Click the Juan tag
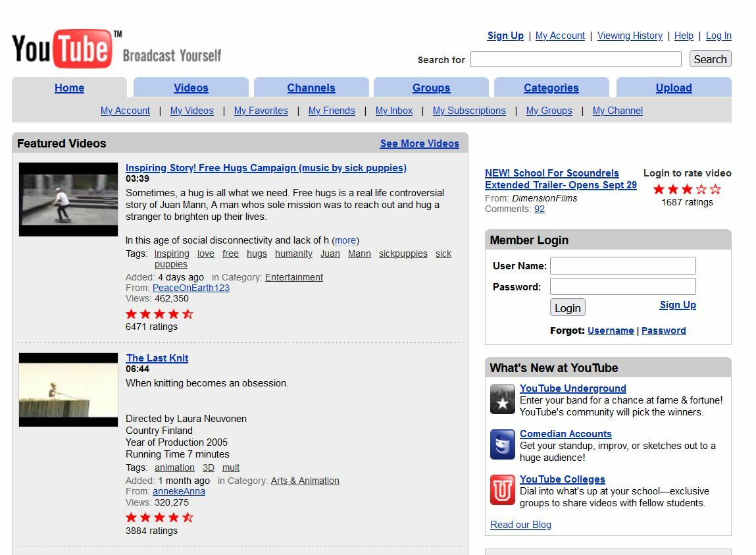The height and width of the screenshot is (555, 756). 330,253
